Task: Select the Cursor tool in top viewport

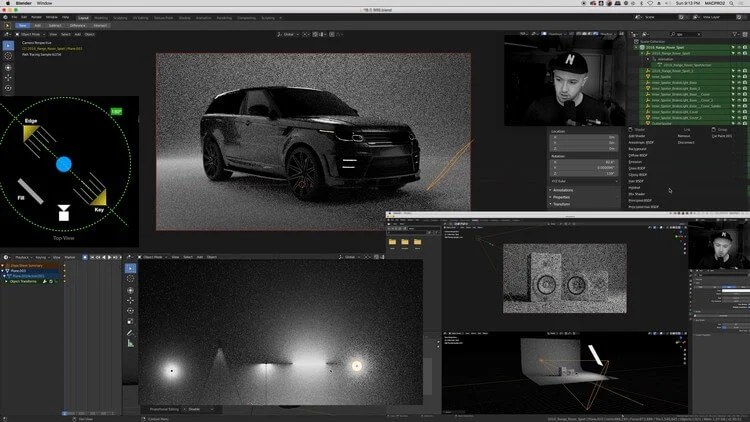Action: 8,56
